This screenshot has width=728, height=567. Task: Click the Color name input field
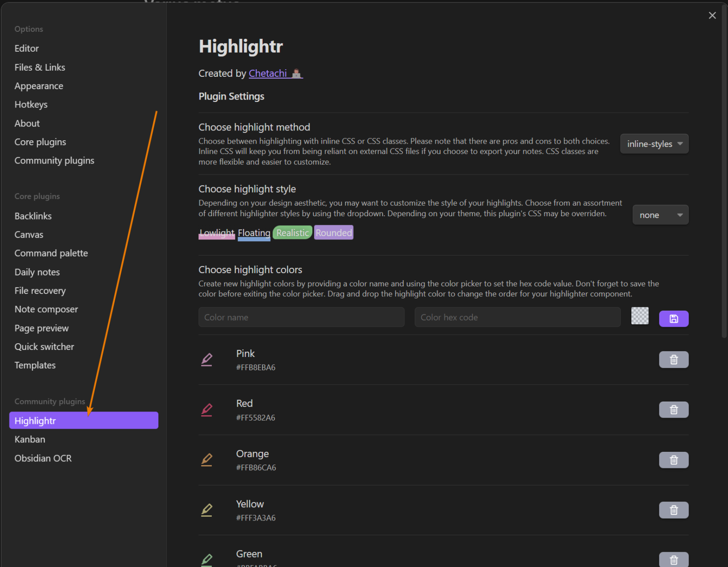(301, 317)
